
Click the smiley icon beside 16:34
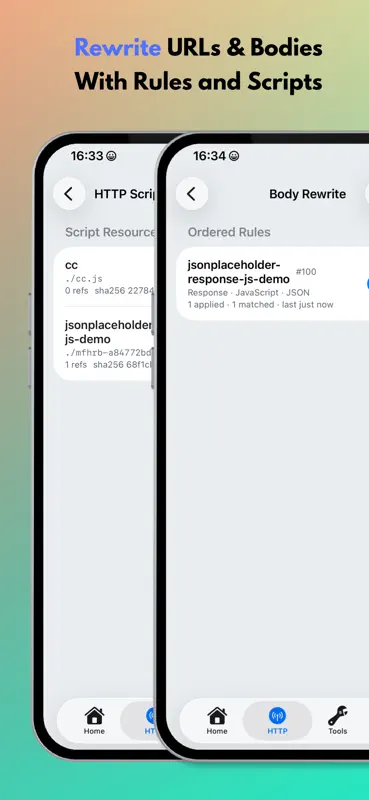(x=234, y=156)
